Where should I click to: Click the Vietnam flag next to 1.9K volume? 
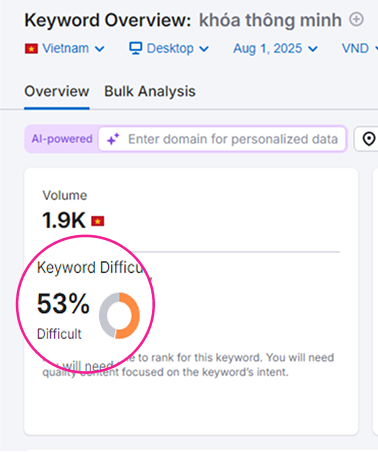tap(98, 221)
